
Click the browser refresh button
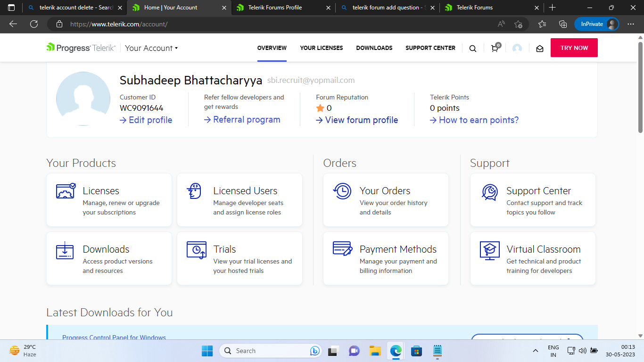point(33,24)
